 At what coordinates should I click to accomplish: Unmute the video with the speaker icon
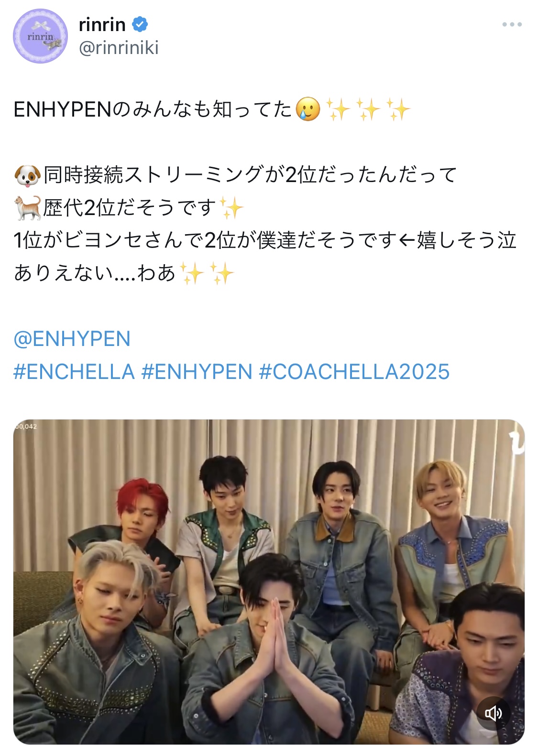[493, 713]
